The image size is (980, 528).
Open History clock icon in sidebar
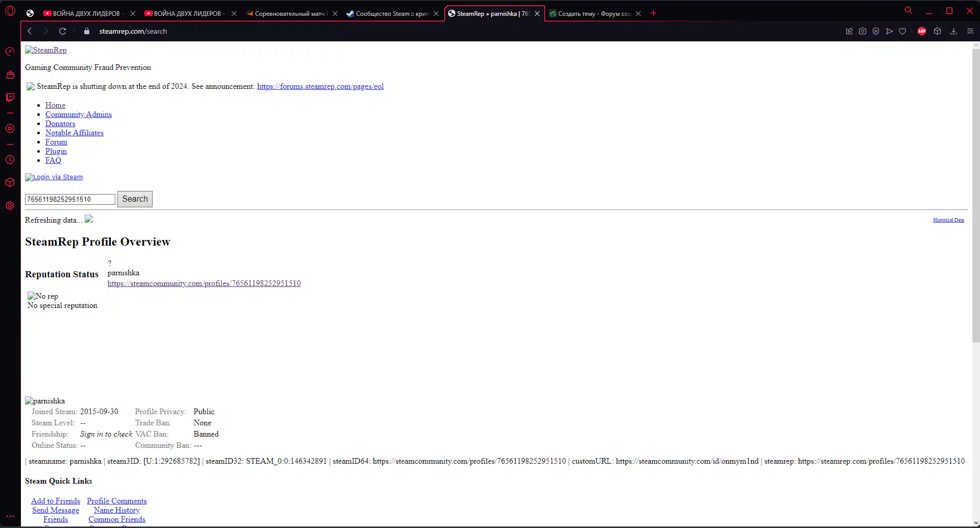click(x=10, y=160)
